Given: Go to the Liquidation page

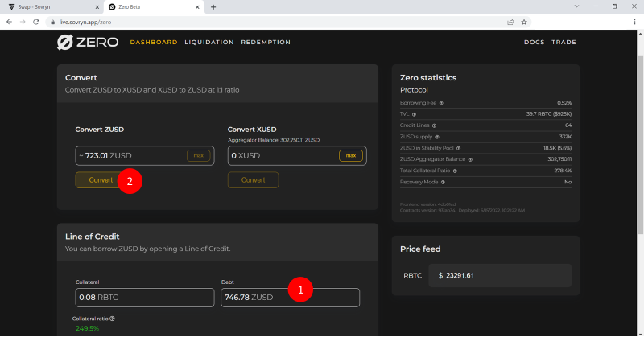Looking at the screenshot, I should pos(209,43).
